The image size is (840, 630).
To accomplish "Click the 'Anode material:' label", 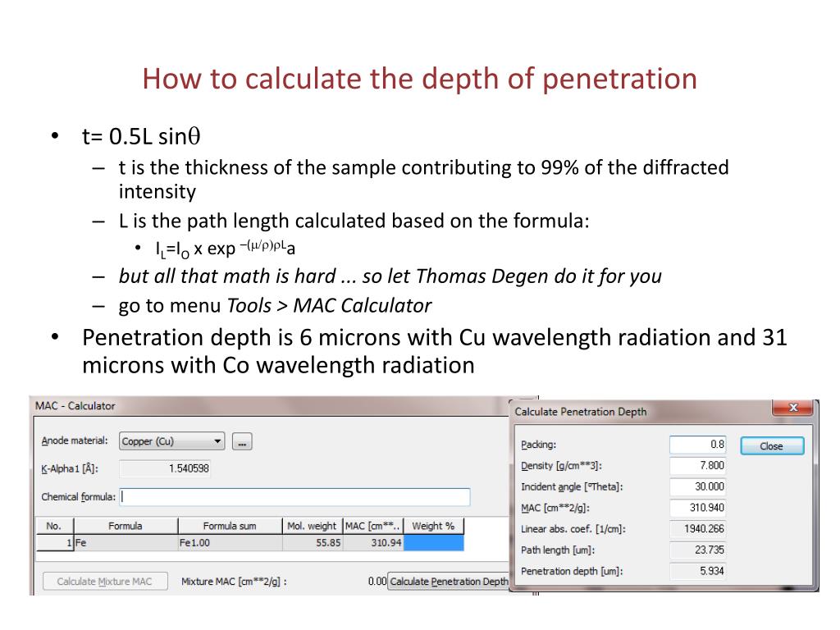I will click(x=75, y=441).
